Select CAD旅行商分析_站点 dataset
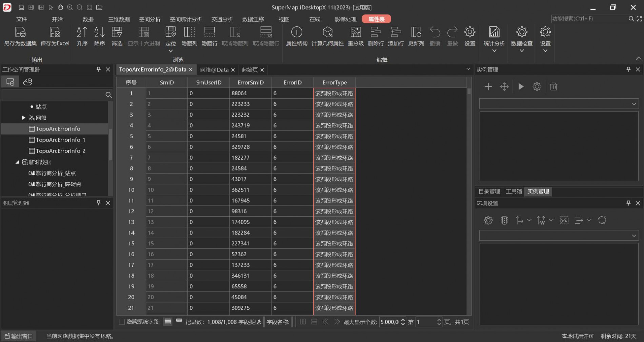 tap(52, 173)
